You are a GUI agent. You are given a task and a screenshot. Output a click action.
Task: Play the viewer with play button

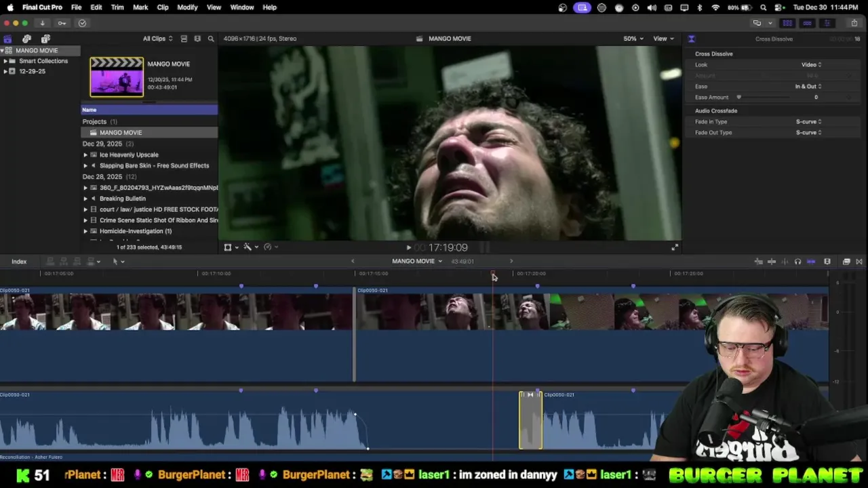(x=408, y=248)
